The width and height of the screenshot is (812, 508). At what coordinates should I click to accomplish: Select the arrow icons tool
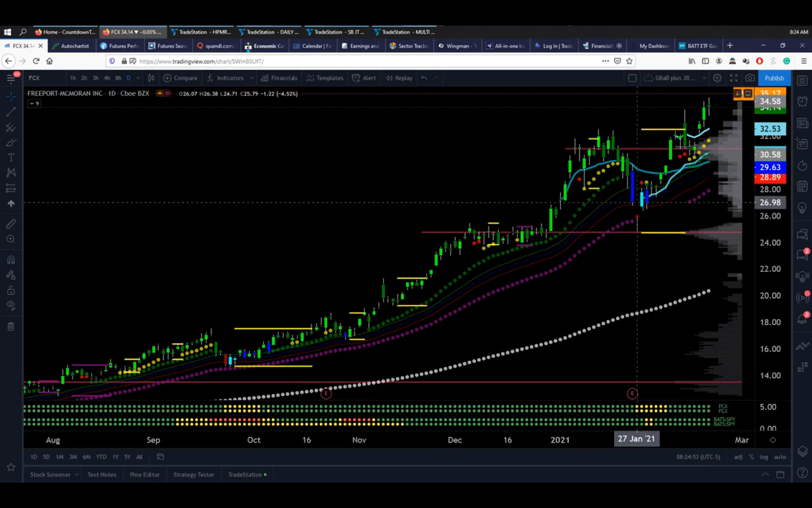(11, 204)
